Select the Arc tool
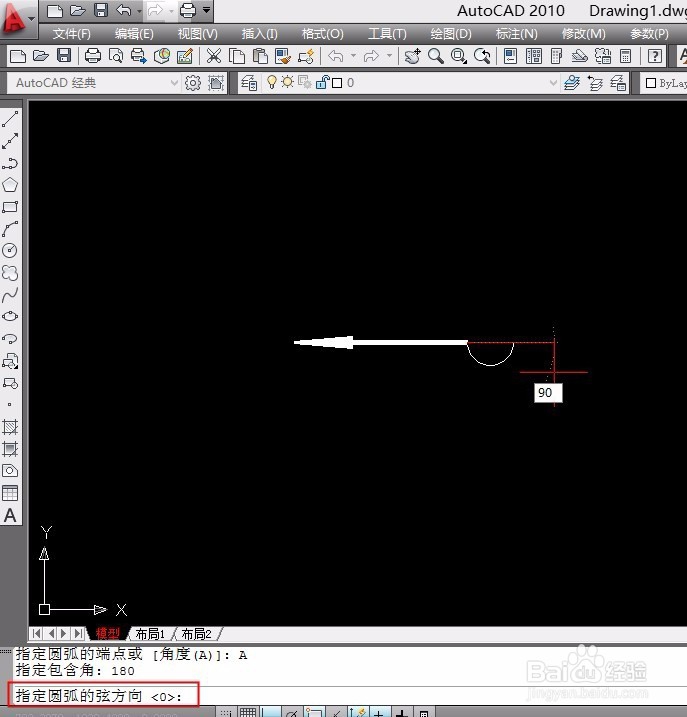687x717 pixels. pyautogui.click(x=10, y=229)
